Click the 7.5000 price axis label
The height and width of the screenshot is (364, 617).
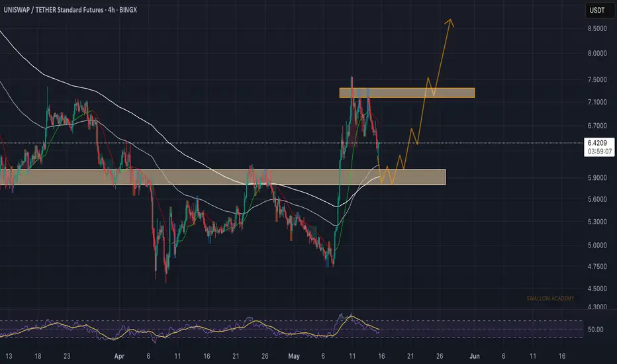coord(597,79)
